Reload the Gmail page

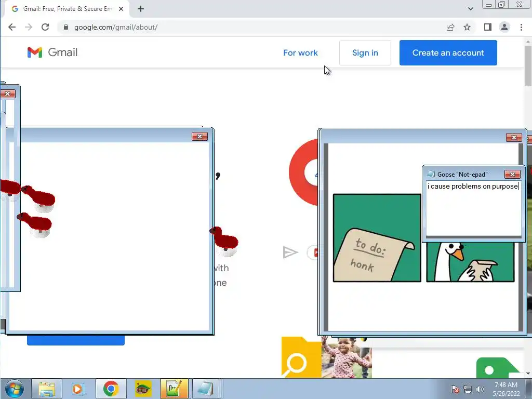point(45,27)
